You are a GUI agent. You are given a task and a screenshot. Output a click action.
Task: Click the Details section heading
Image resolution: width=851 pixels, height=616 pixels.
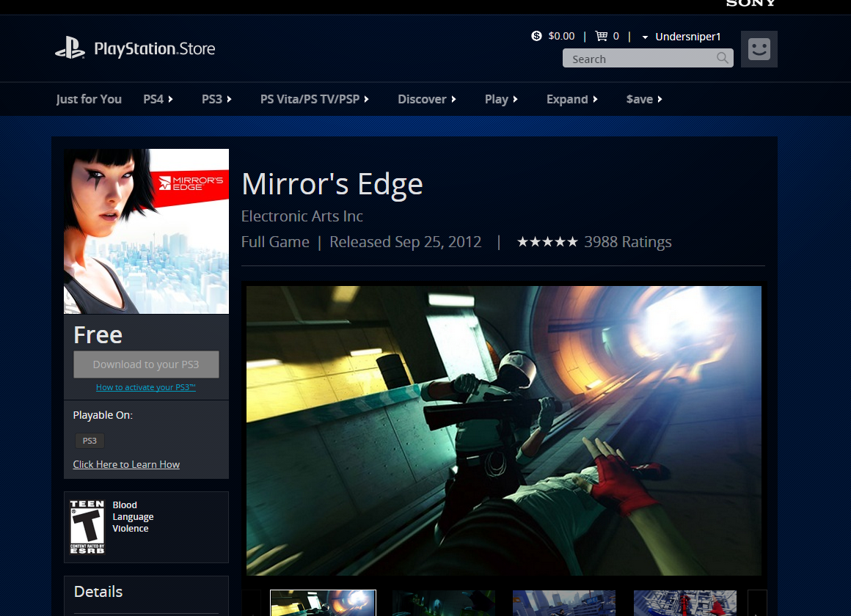coord(98,592)
